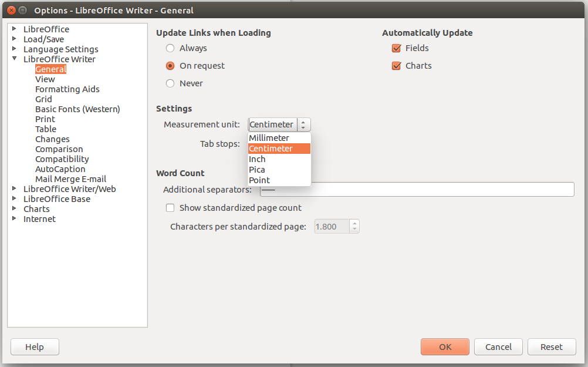
Task: Select the Language Settings tree label
Action: (61, 49)
